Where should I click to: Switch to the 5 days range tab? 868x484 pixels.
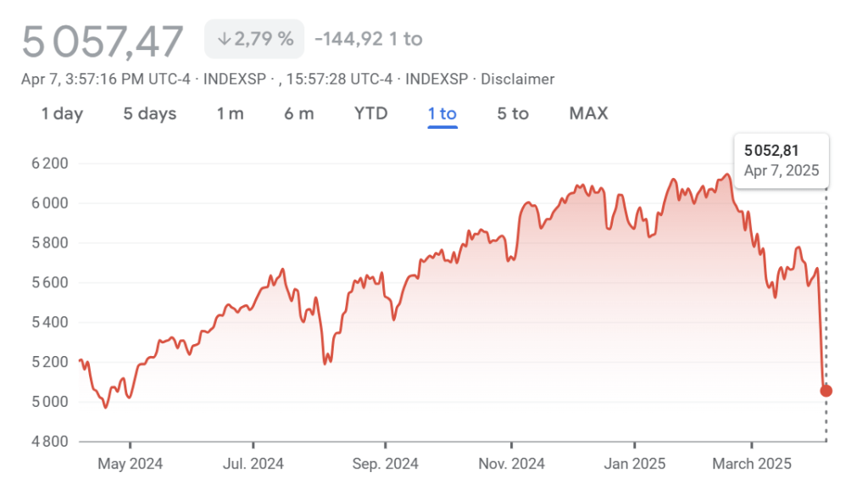point(149,114)
